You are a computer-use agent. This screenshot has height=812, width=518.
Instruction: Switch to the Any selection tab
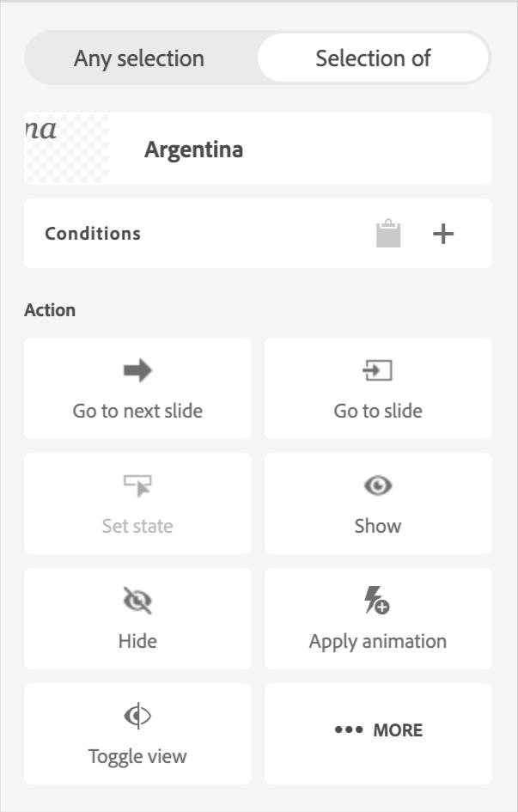point(139,58)
